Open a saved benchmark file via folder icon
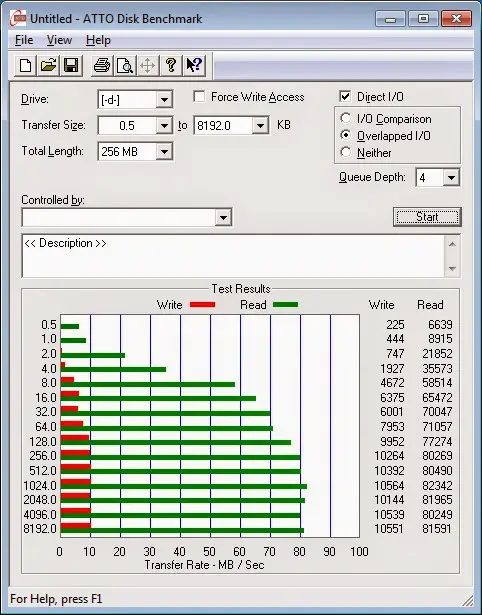The image size is (482, 615). (48, 66)
